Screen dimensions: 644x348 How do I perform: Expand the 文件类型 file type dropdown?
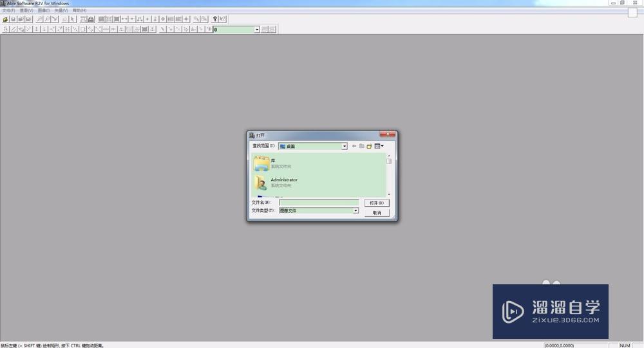(355, 210)
